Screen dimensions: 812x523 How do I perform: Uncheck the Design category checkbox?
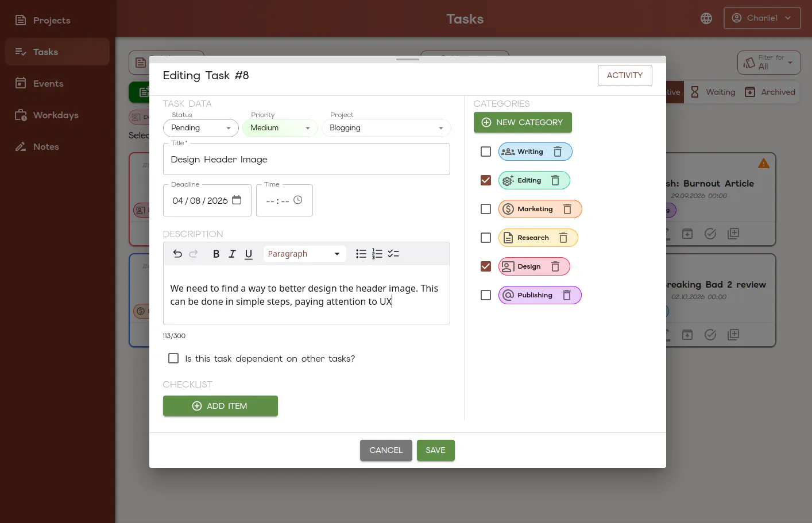[486, 266]
